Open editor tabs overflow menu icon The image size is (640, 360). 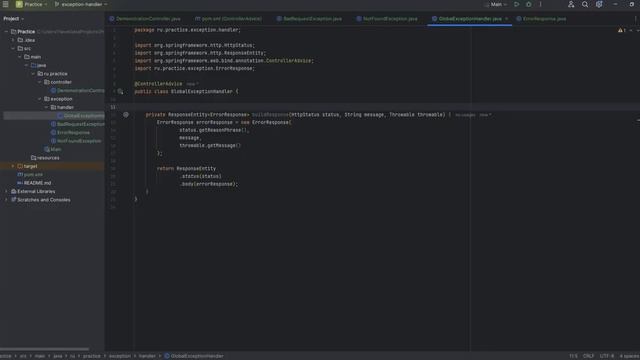635,19
